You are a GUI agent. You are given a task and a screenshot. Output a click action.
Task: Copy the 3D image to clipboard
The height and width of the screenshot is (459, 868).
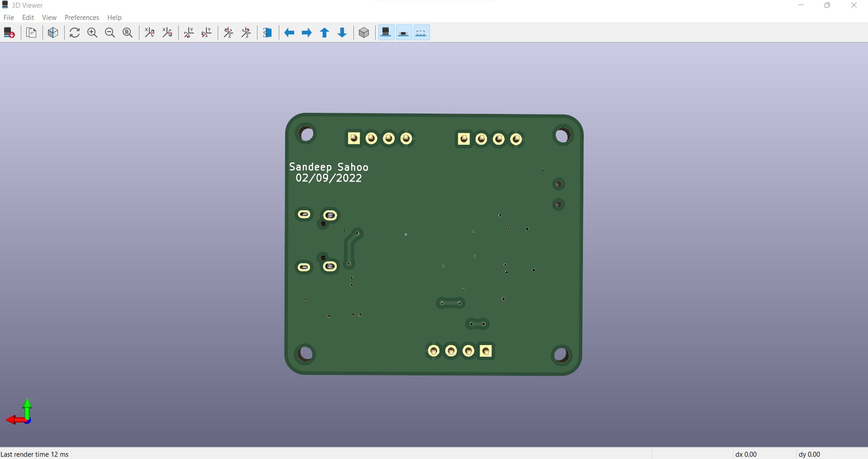click(x=31, y=33)
